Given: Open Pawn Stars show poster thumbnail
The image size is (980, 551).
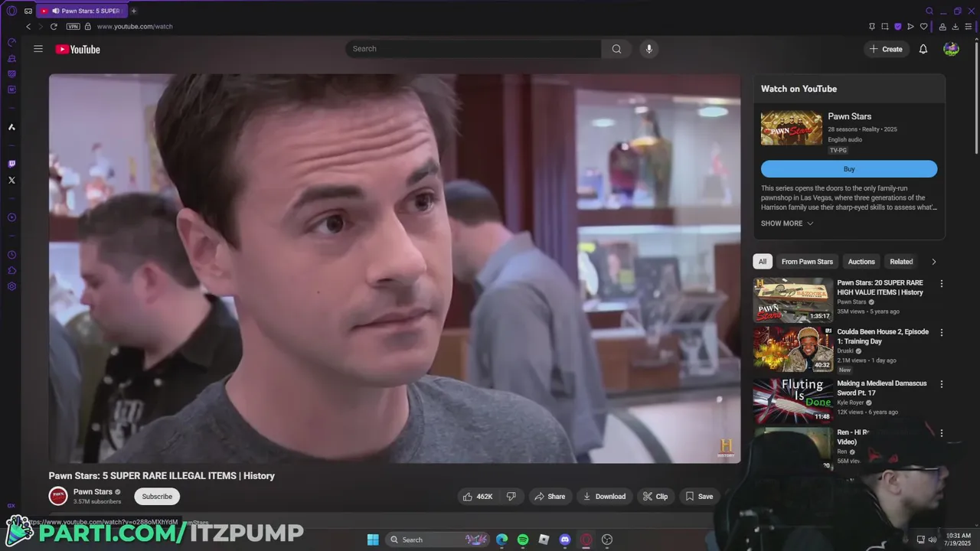Looking at the screenshot, I should (792, 128).
